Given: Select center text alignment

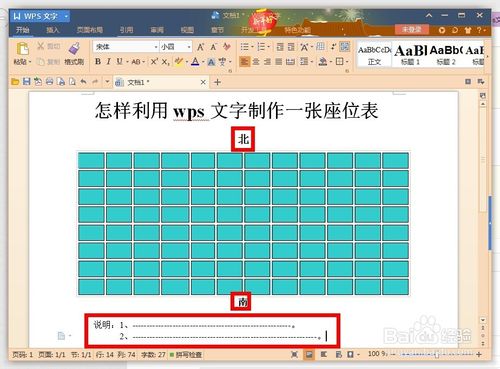Looking at the screenshot, I should [256, 62].
